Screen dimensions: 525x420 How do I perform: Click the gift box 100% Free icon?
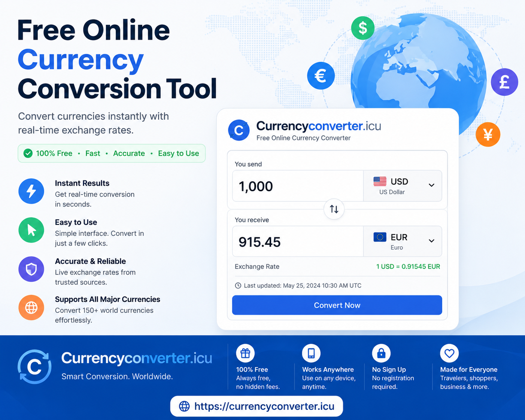(245, 353)
